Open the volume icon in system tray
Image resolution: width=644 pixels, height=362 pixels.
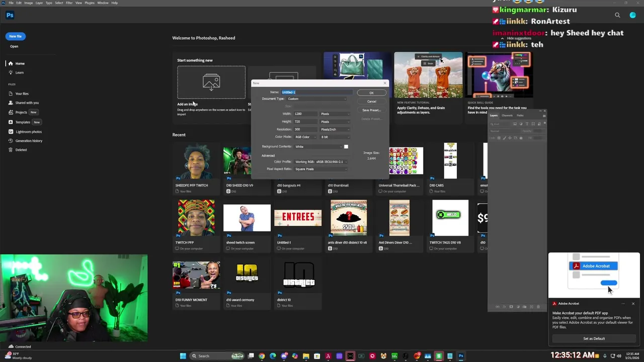618,356
